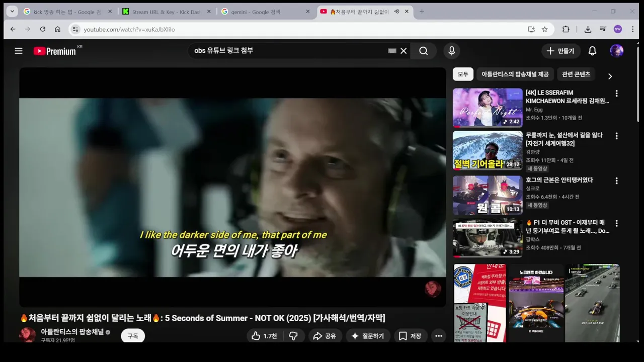644x362 pixels.
Task: Reload the current page
Action: (43, 29)
